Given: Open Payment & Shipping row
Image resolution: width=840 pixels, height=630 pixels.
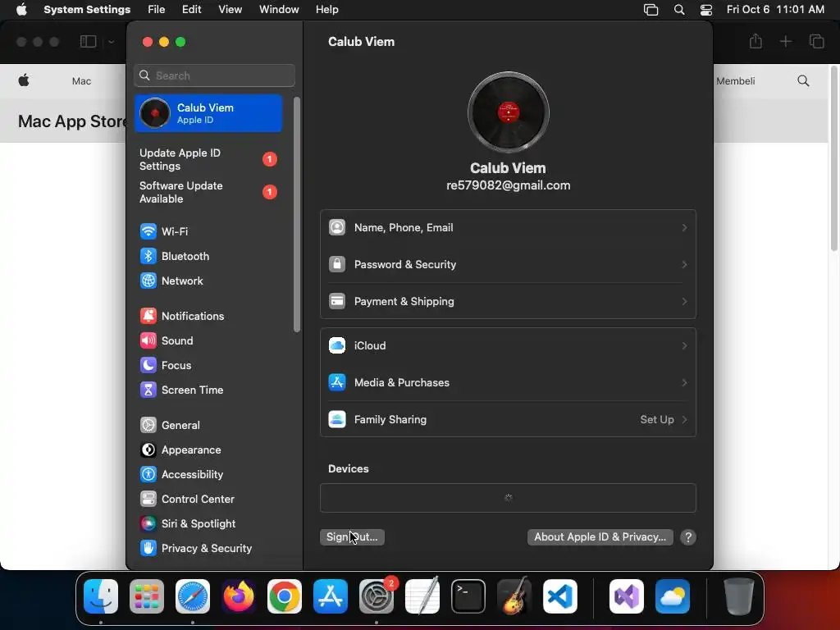Looking at the screenshot, I should 508,302.
